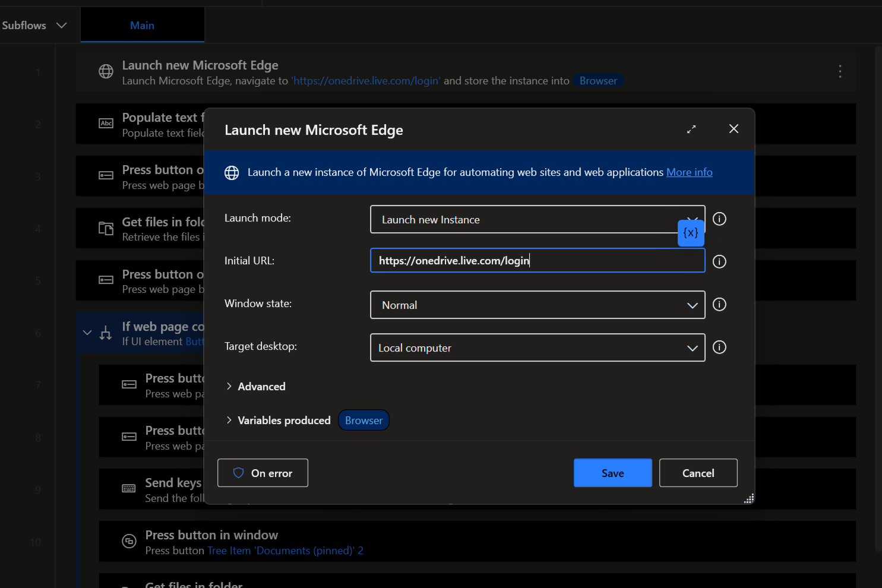This screenshot has height=588, width=882.
Task: Click the keyboard icon of the Send keys action
Action: pyautogui.click(x=129, y=489)
